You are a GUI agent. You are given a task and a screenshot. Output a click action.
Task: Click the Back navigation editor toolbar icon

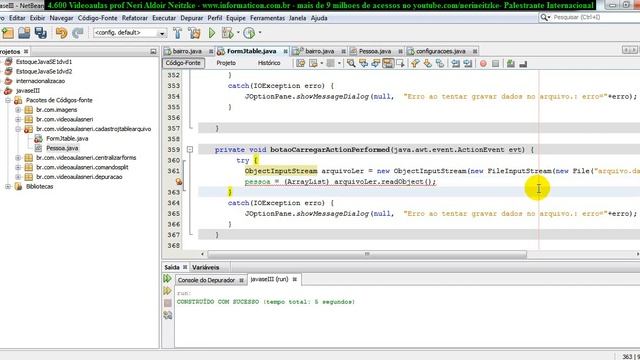pos(313,63)
